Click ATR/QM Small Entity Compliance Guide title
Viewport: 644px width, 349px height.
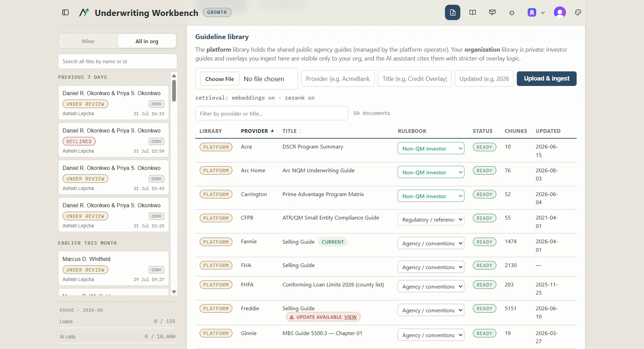[331, 218]
